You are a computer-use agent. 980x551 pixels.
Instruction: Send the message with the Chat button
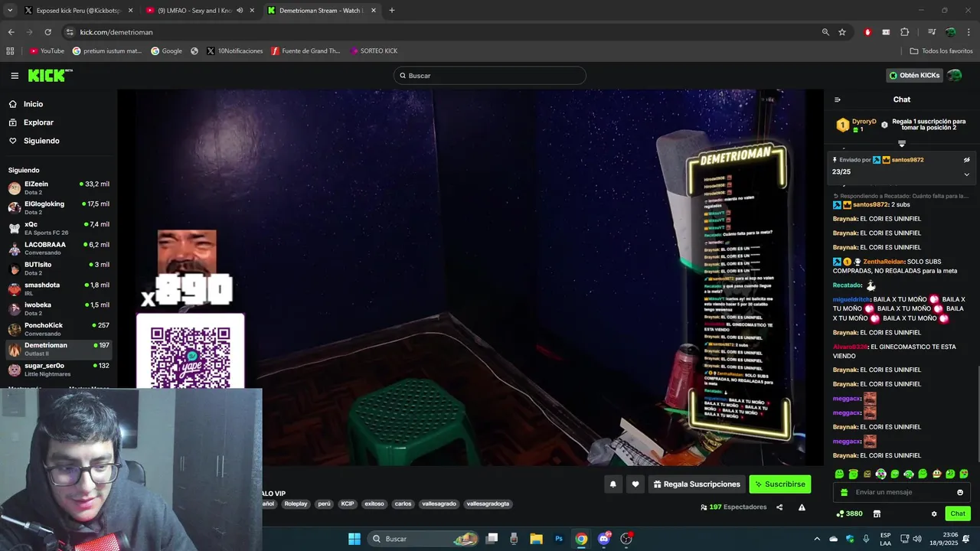pyautogui.click(x=958, y=514)
